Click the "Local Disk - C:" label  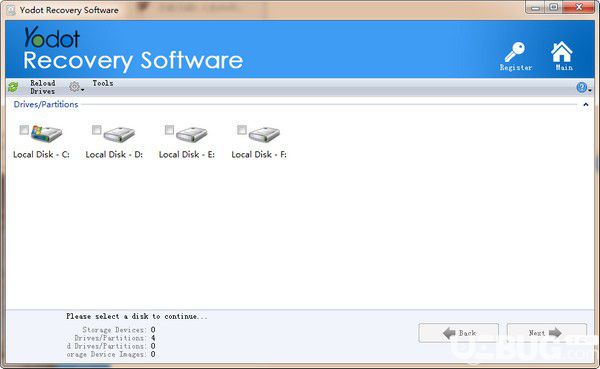(41, 155)
